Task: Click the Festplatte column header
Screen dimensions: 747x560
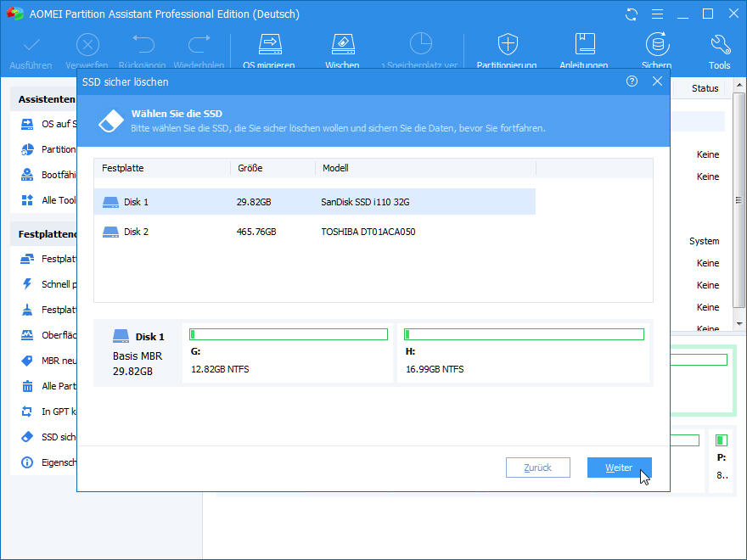Action: point(162,168)
